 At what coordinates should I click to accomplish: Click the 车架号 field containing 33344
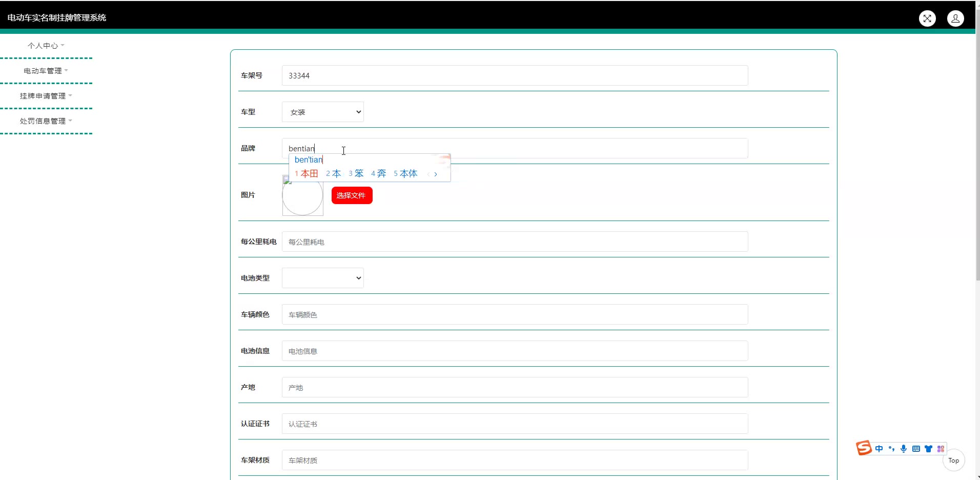[x=515, y=75]
